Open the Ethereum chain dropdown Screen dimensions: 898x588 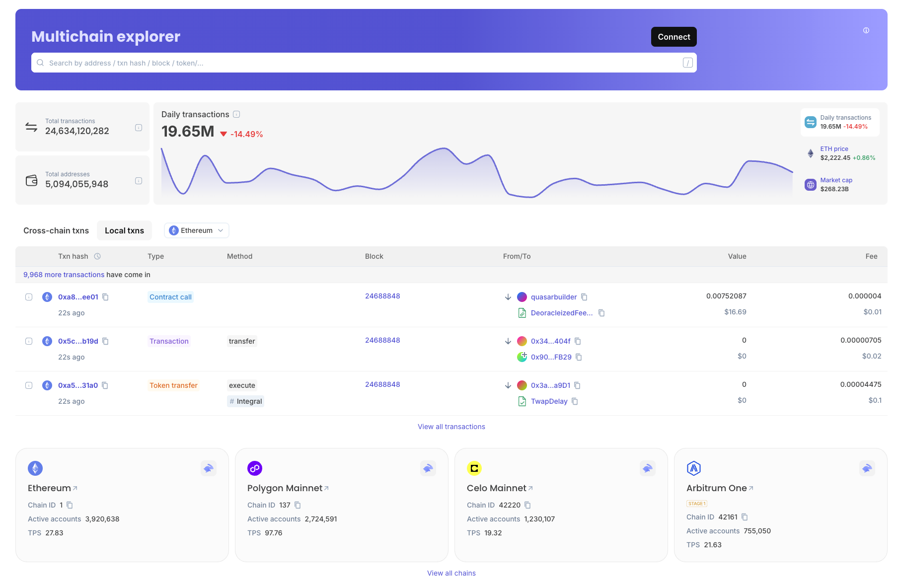(x=197, y=230)
